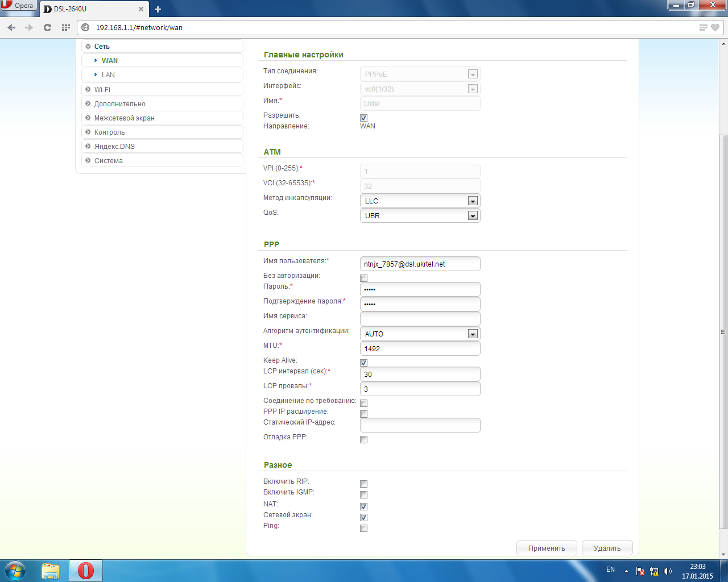Image resolution: width=728 pixels, height=582 pixels.
Task: Click the browser back arrow
Action: point(11,27)
